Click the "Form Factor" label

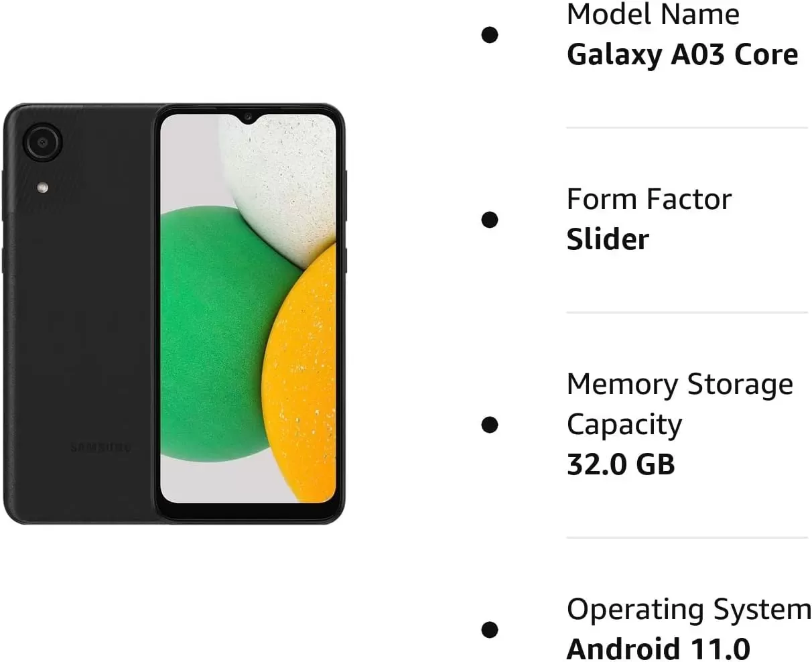(649, 199)
